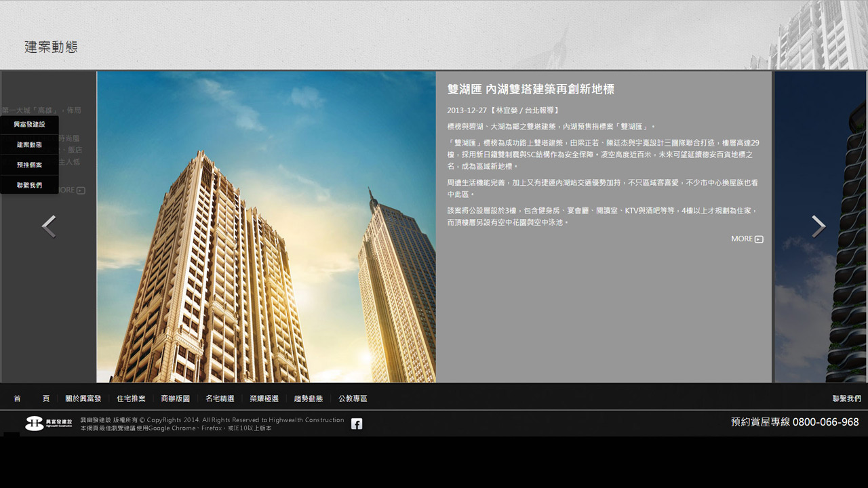Select 建案動態 in the side menu

click(29, 144)
